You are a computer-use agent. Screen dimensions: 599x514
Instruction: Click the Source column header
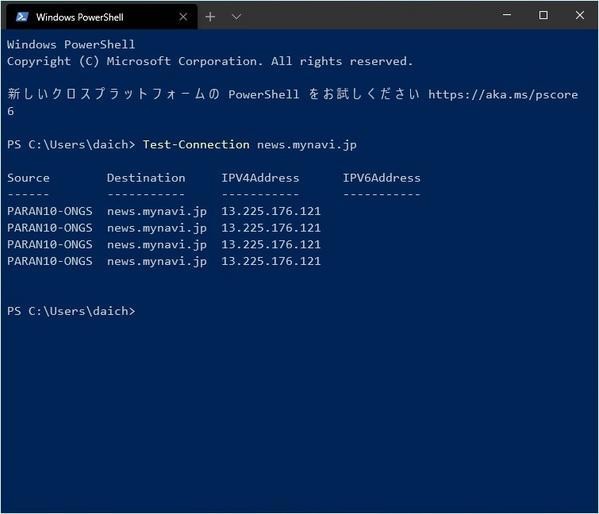point(28,178)
